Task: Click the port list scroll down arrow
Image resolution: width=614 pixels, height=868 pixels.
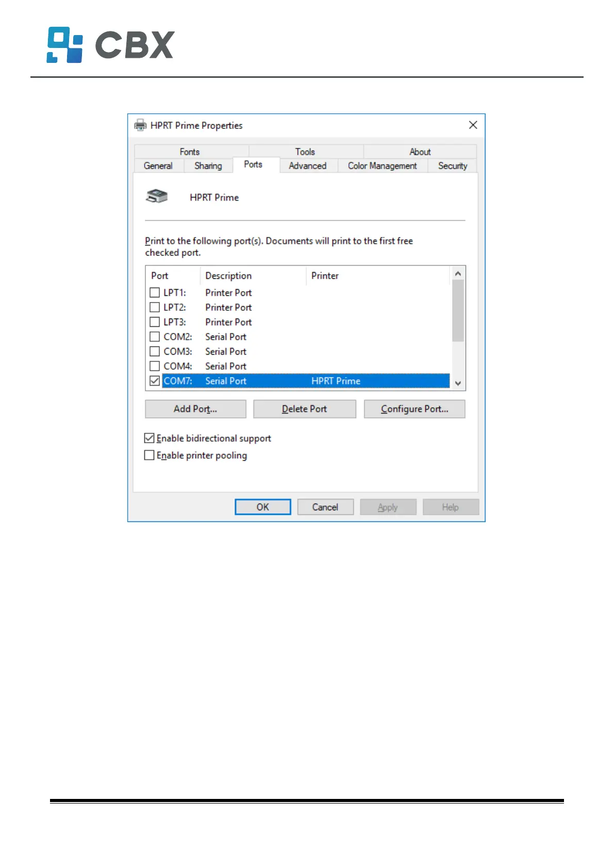Action: pyautogui.click(x=458, y=383)
